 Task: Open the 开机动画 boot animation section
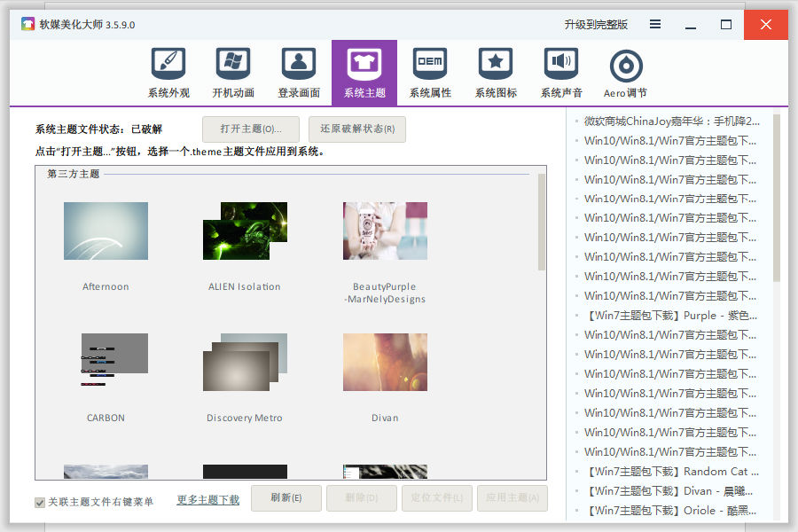point(233,73)
